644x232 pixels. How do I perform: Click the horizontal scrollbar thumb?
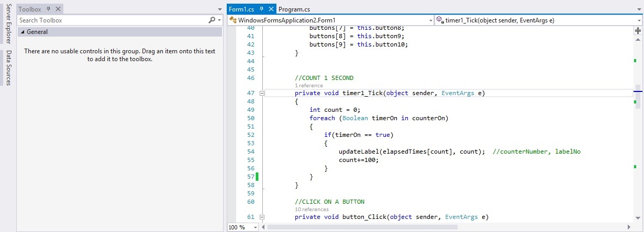pyautogui.click(x=362, y=227)
